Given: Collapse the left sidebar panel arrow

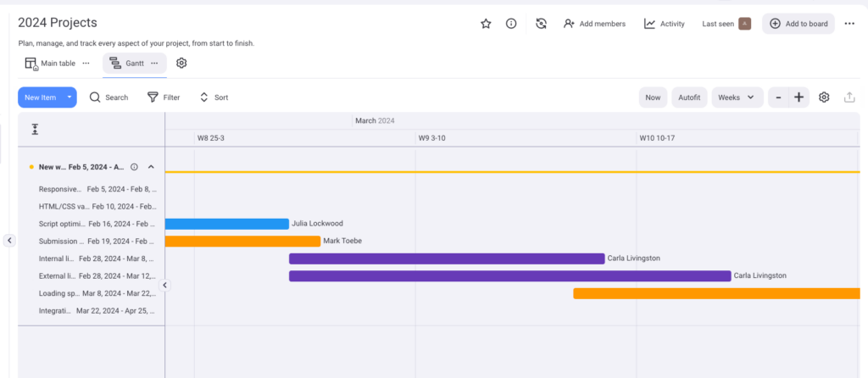Looking at the screenshot, I should [9, 241].
